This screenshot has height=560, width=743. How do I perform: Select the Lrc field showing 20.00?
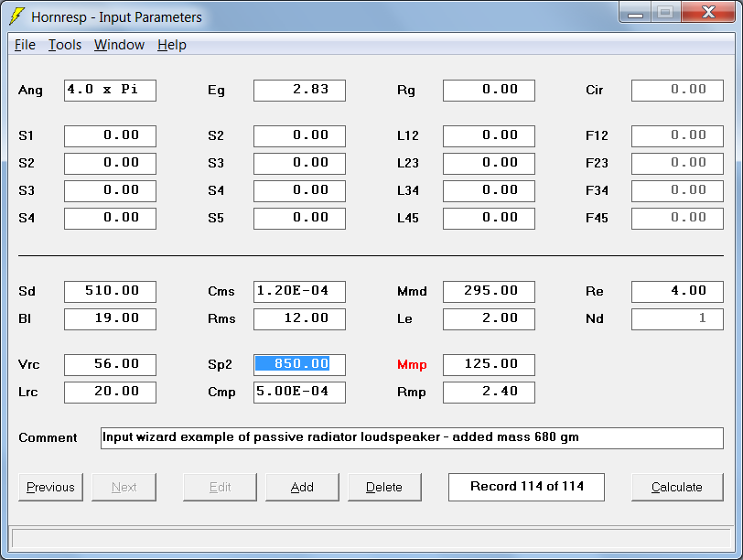110,393
